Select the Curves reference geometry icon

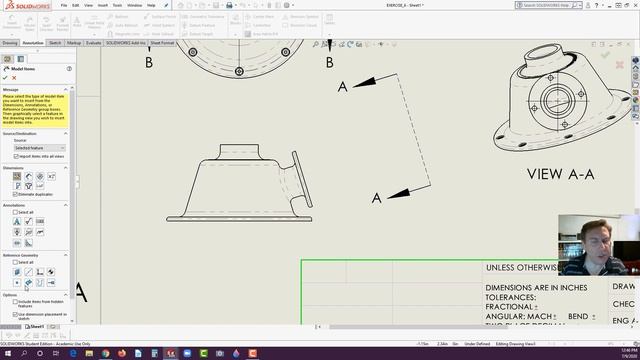click(40, 282)
